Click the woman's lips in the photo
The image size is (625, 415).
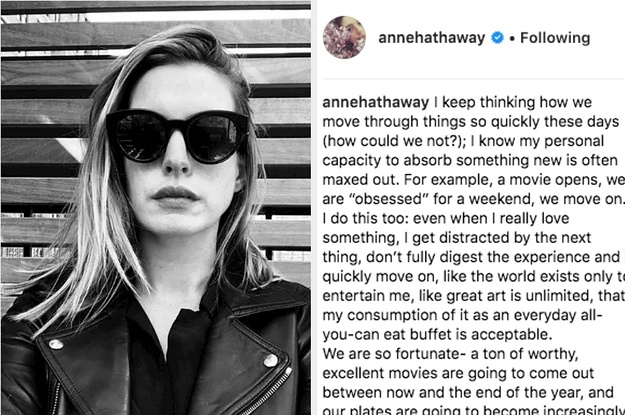click(175, 196)
